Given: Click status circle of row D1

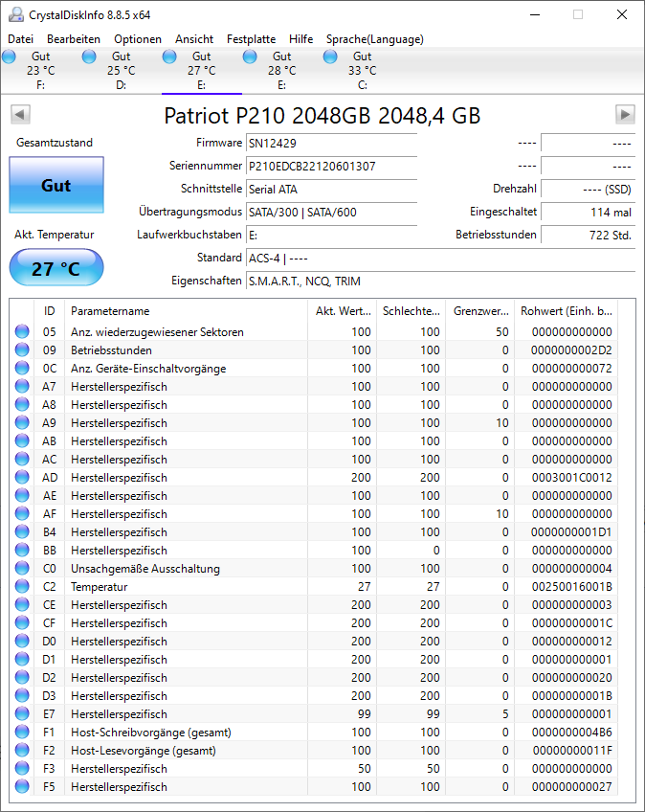Looking at the screenshot, I should click(22, 659).
